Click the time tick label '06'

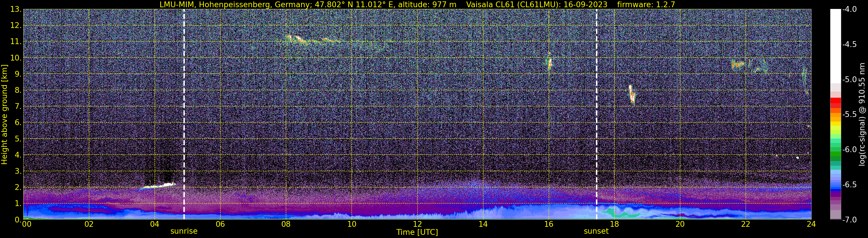pyautogui.click(x=220, y=224)
